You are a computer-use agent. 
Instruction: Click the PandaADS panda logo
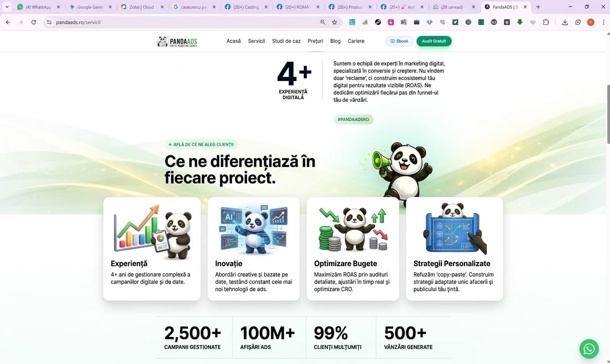pos(176,41)
